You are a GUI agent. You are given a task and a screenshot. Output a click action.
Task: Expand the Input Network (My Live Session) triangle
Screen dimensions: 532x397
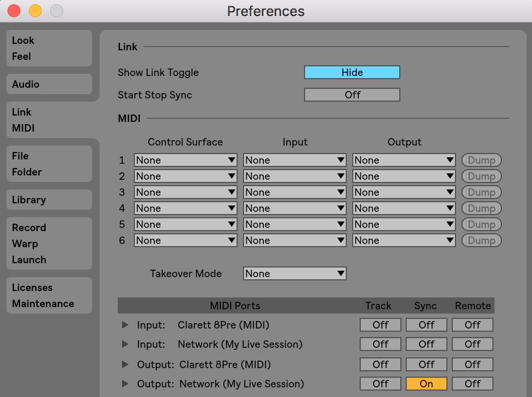click(x=125, y=344)
